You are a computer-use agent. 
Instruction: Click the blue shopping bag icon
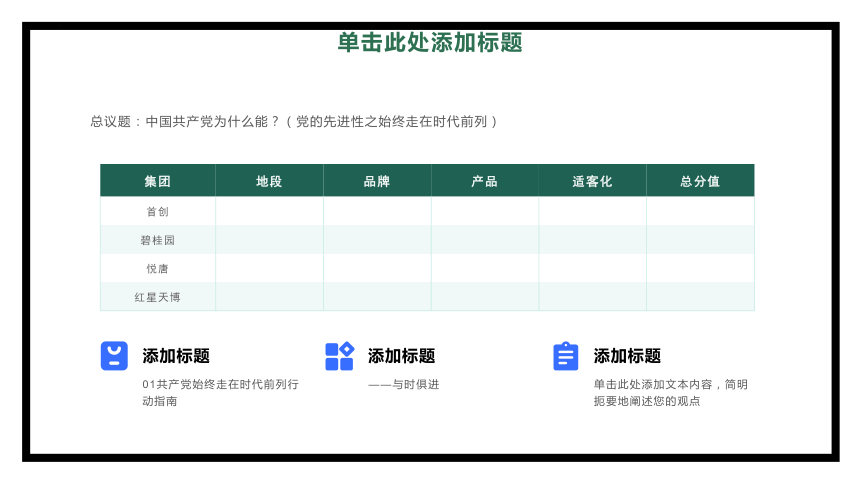[x=114, y=356]
